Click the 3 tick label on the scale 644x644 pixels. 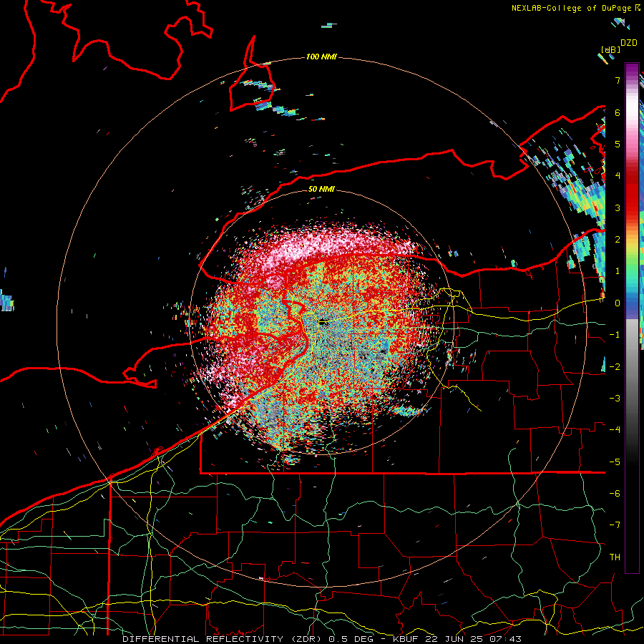pyautogui.click(x=618, y=208)
